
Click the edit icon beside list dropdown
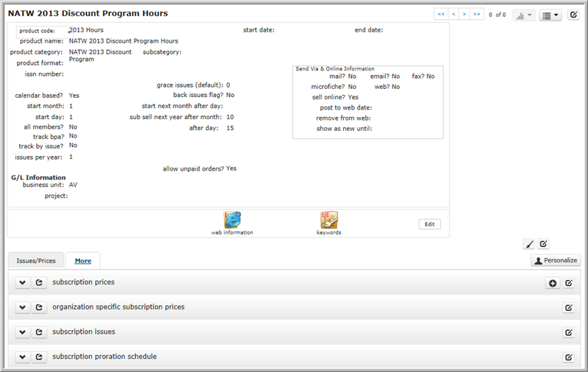[573, 15]
